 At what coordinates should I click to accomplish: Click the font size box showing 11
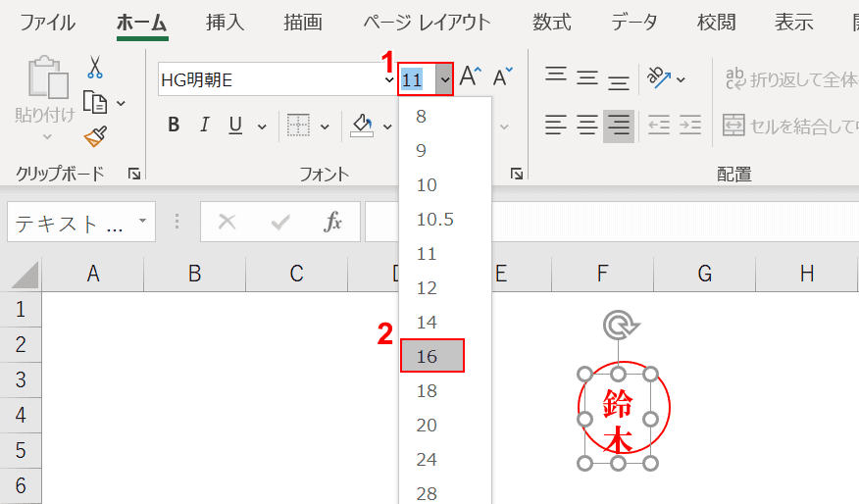(x=418, y=79)
